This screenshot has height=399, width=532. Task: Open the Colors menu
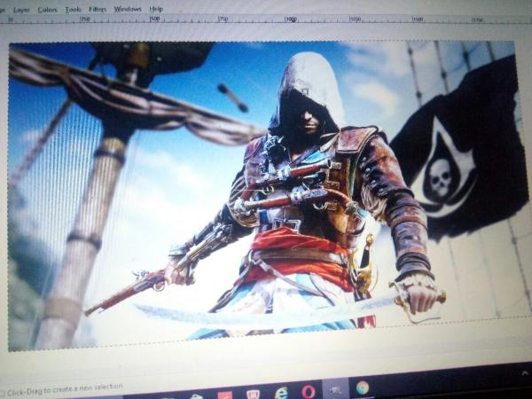point(47,10)
